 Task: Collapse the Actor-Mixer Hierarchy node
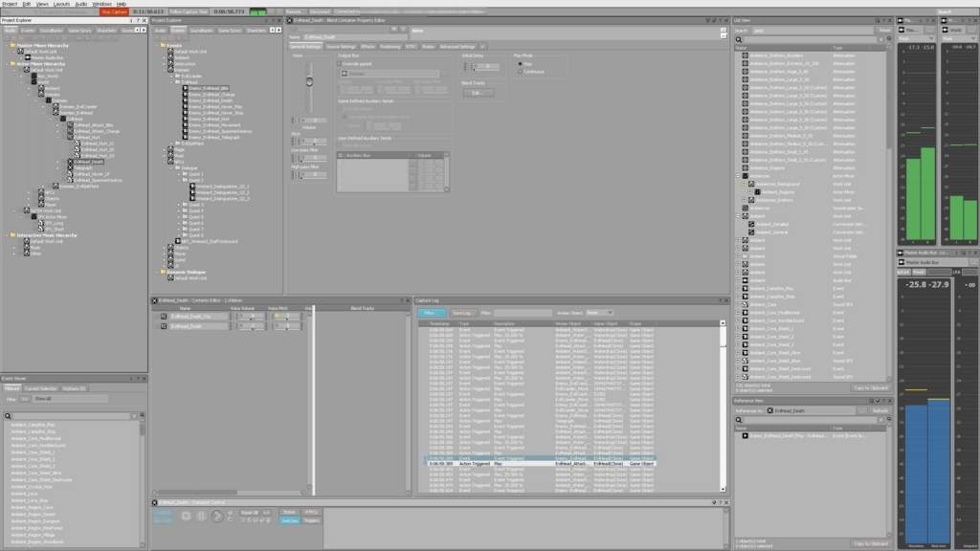pyautogui.click(x=7, y=64)
